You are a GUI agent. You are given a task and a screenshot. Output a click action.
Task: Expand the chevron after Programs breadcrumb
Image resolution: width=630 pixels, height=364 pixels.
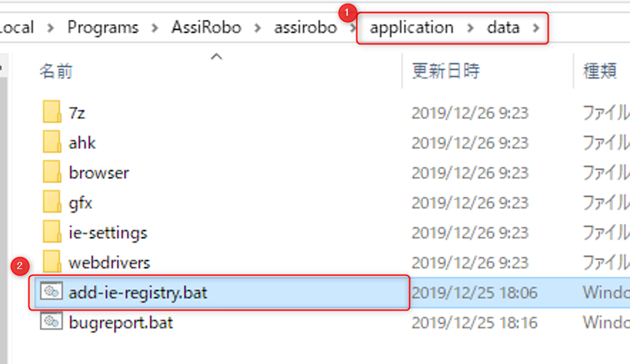click(x=155, y=28)
